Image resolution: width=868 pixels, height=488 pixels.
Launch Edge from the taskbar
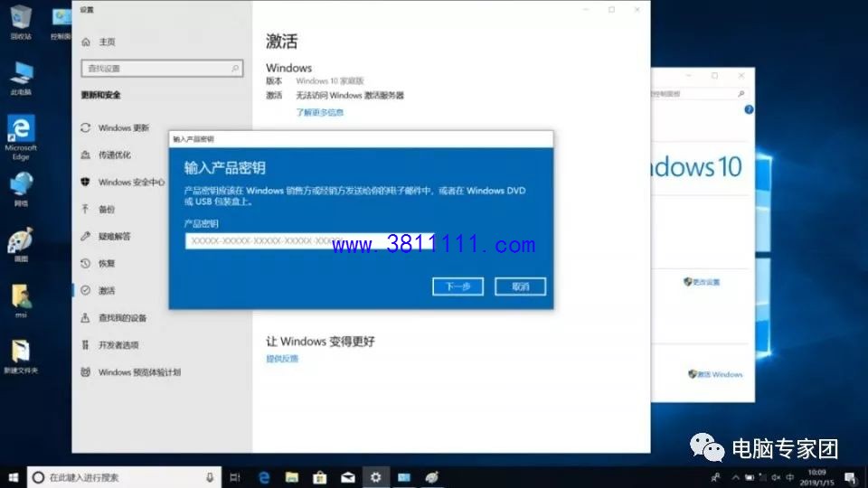[264, 477]
